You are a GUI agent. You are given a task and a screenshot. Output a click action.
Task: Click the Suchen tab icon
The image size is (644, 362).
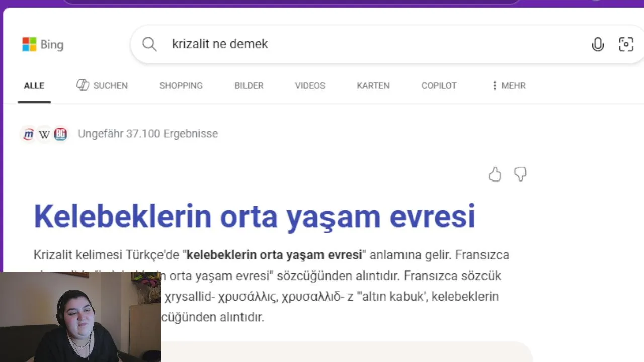click(83, 85)
